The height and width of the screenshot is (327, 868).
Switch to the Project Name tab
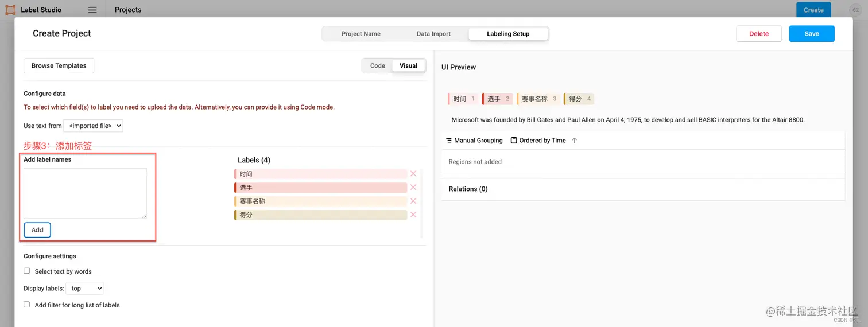click(x=361, y=34)
